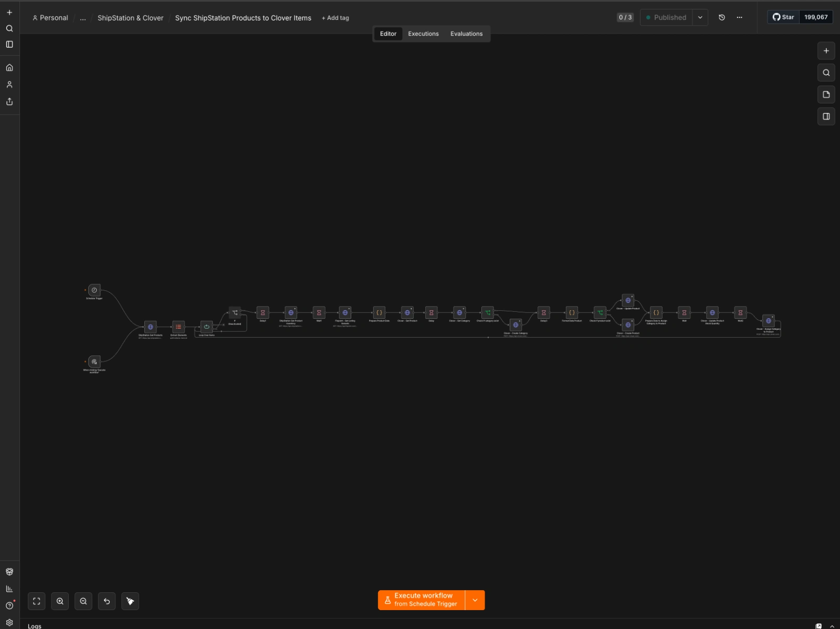Switch to the Editor tab
The image size is (840, 629).
tap(388, 34)
